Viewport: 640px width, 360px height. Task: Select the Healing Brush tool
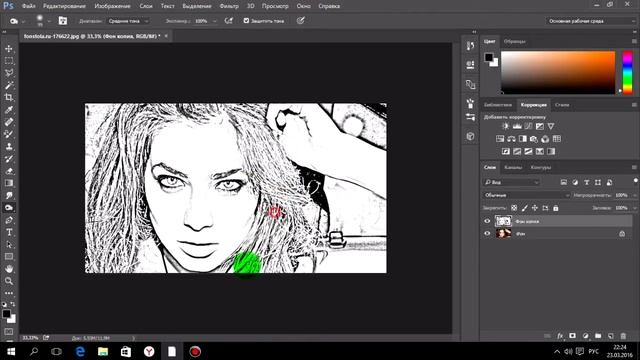[9, 122]
